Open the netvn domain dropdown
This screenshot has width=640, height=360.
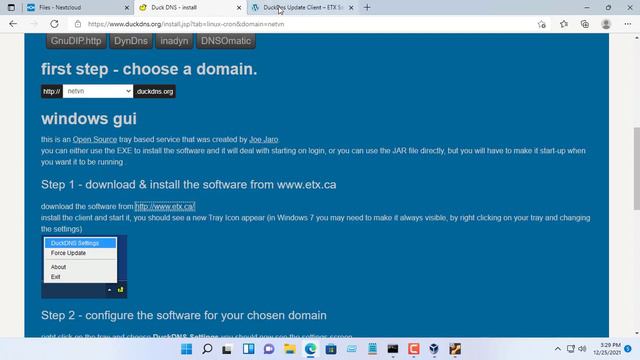click(98, 91)
